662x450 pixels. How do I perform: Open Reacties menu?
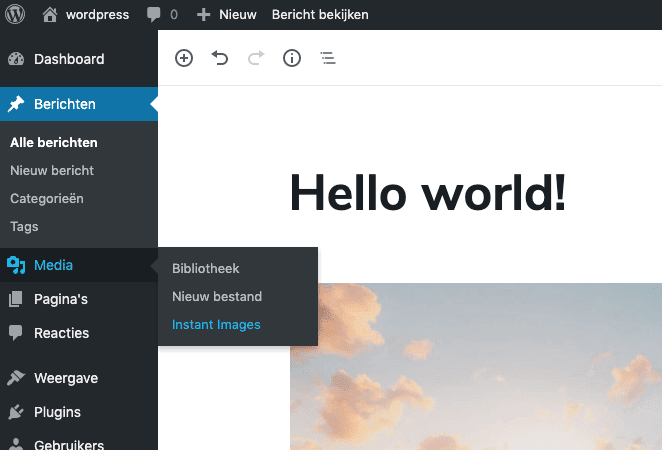click(x=79, y=333)
